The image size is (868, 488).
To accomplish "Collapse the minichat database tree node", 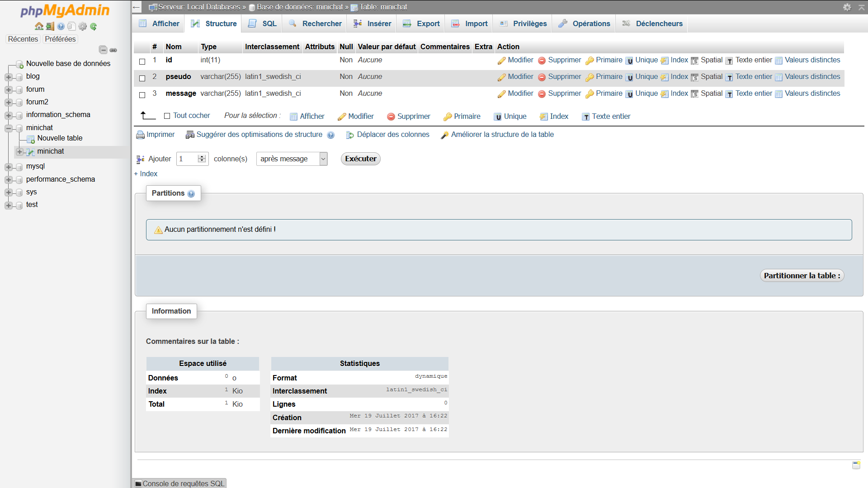I will (9, 128).
